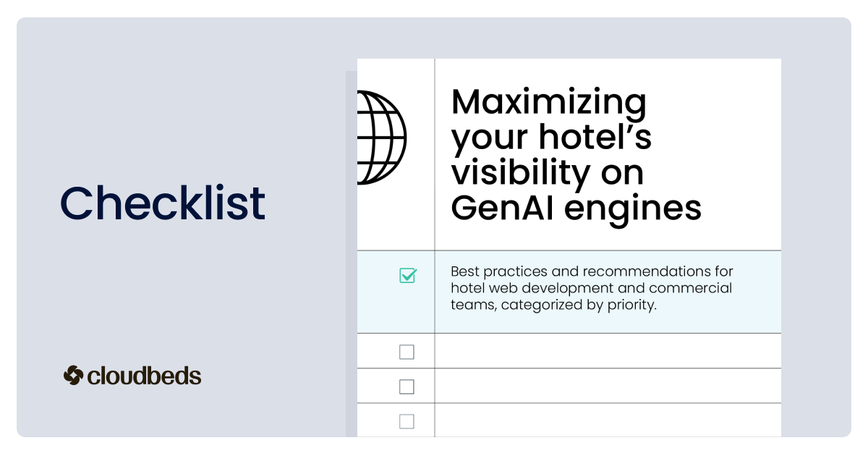
Task: Click the Cloudbeds logo symbol
Action: coord(73,376)
